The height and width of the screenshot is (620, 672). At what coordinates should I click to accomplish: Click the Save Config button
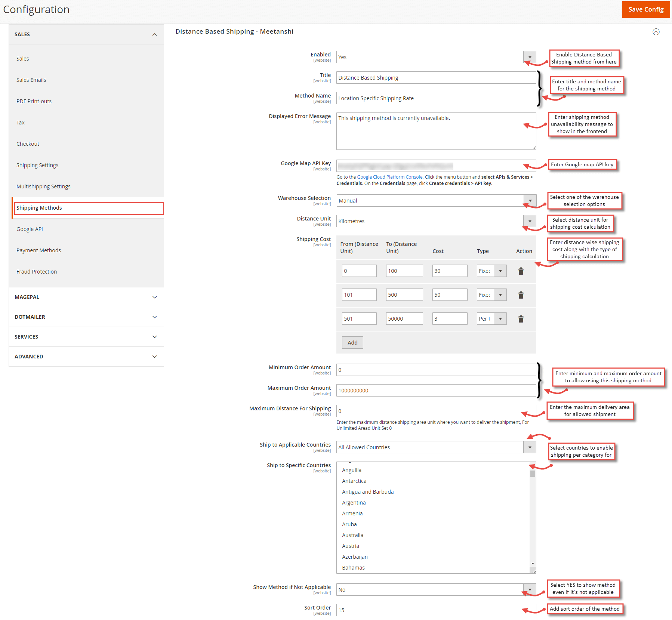(x=646, y=9)
